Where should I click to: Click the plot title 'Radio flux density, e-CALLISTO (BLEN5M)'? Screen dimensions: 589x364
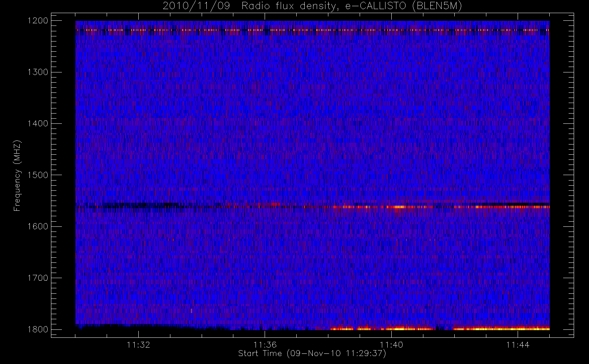(352, 6)
